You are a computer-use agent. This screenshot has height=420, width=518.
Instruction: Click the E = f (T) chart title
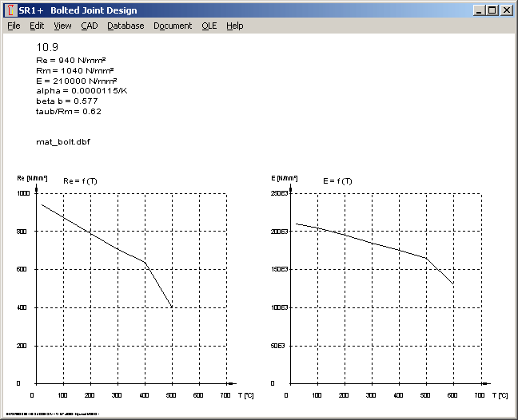338,181
